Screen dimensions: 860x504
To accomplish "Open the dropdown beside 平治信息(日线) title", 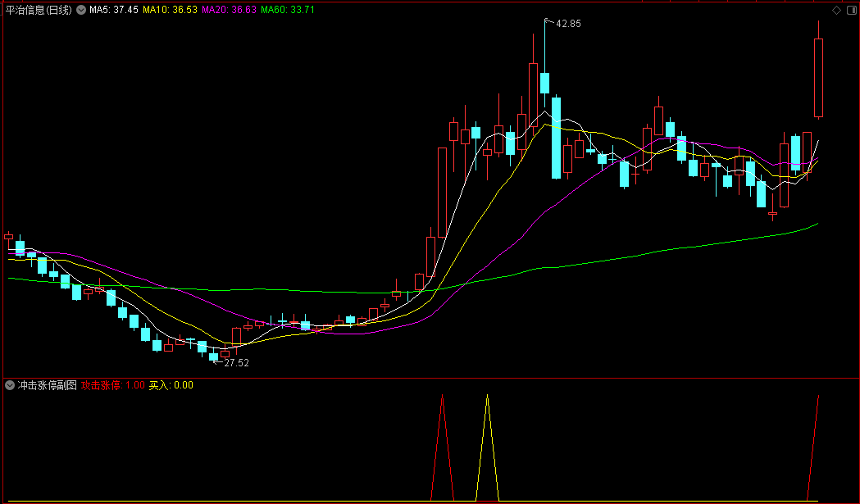I will click(x=80, y=10).
